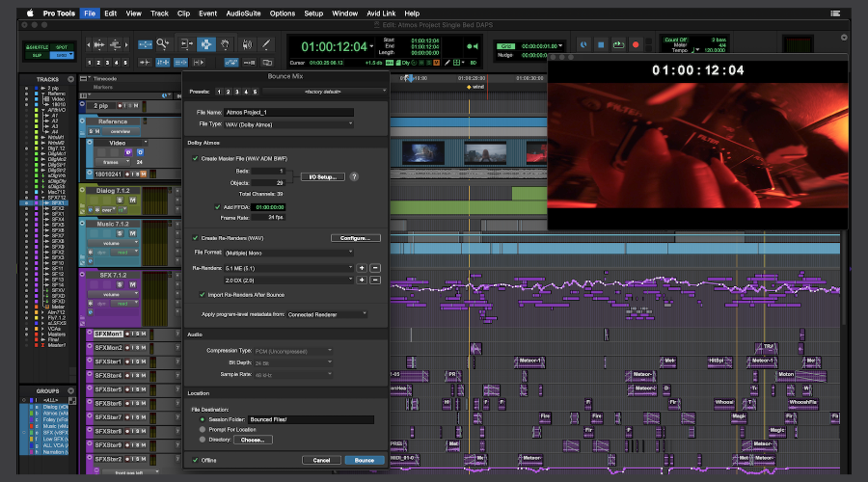Open macOS Control Center menu icon
The width and height of the screenshot is (868, 482).
pos(835,13)
